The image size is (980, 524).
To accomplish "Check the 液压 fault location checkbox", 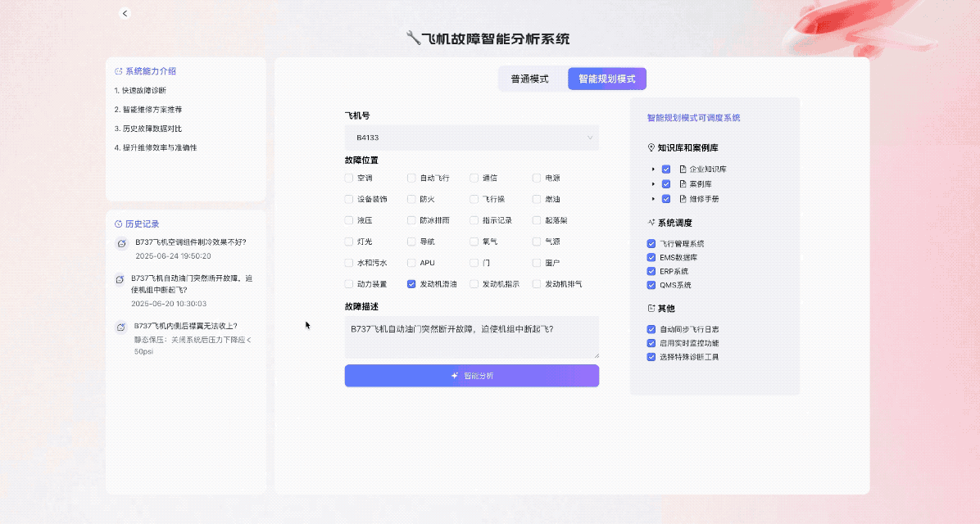I will click(349, 220).
